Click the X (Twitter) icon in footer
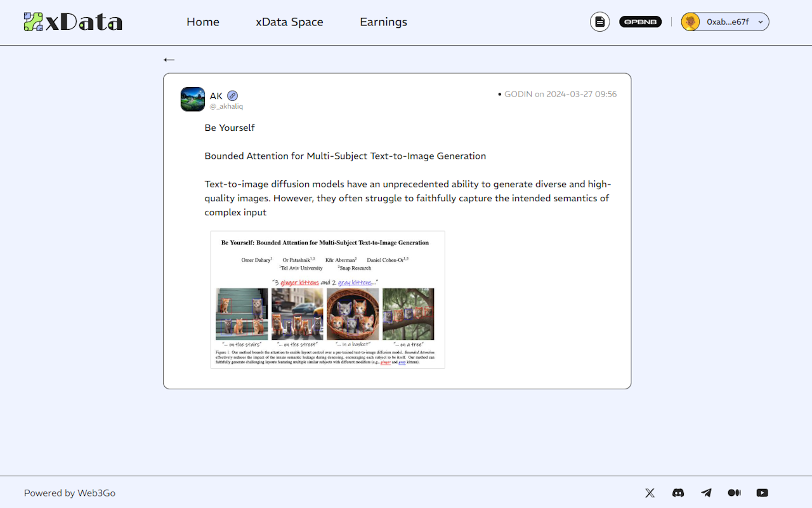Viewport: 812px width, 508px height. click(x=650, y=493)
